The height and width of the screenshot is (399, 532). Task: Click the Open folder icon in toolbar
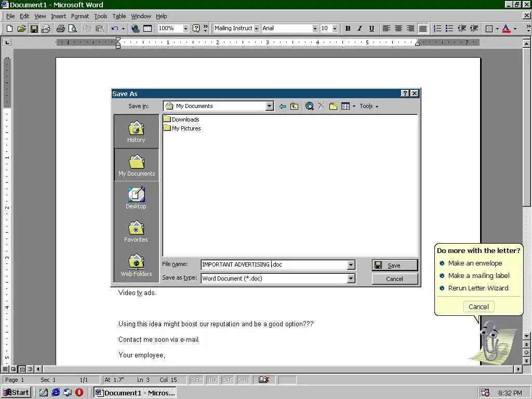(x=21, y=29)
